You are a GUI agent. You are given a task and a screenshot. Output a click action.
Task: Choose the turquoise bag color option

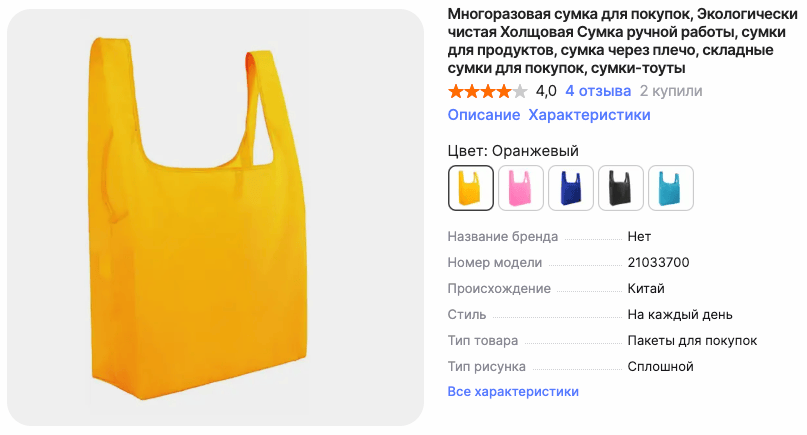pyautogui.click(x=671, y=188)
